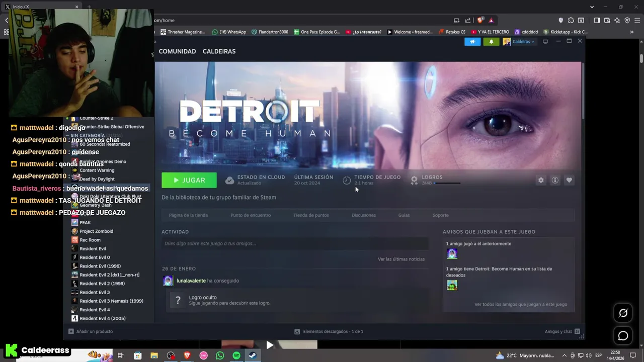Click avatar of friend who played before
This screenshot has height=362, width=644.
(452, 254)
